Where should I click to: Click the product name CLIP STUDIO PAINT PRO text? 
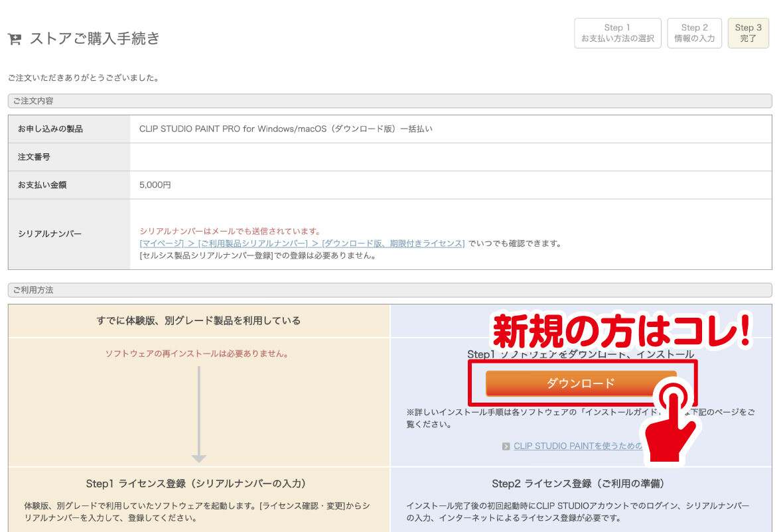[285, 129]
